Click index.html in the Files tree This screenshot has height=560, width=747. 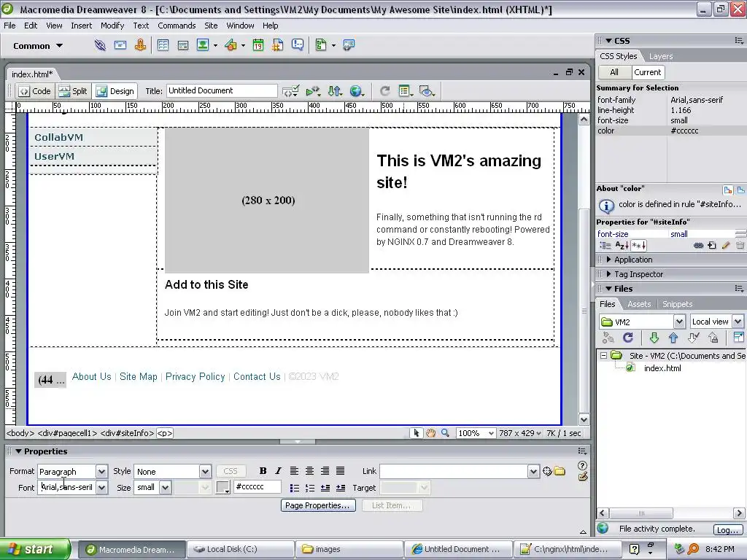point(662,368)
